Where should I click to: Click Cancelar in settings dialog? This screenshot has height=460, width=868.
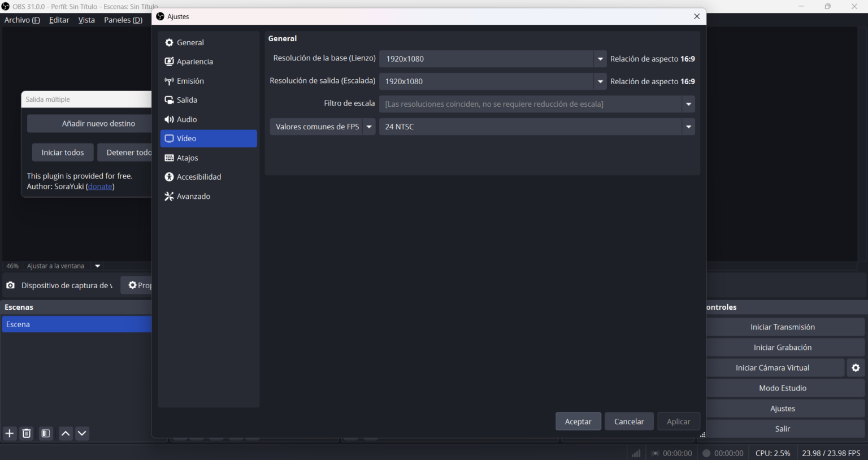pyautogui.click(x=628, y=422)
